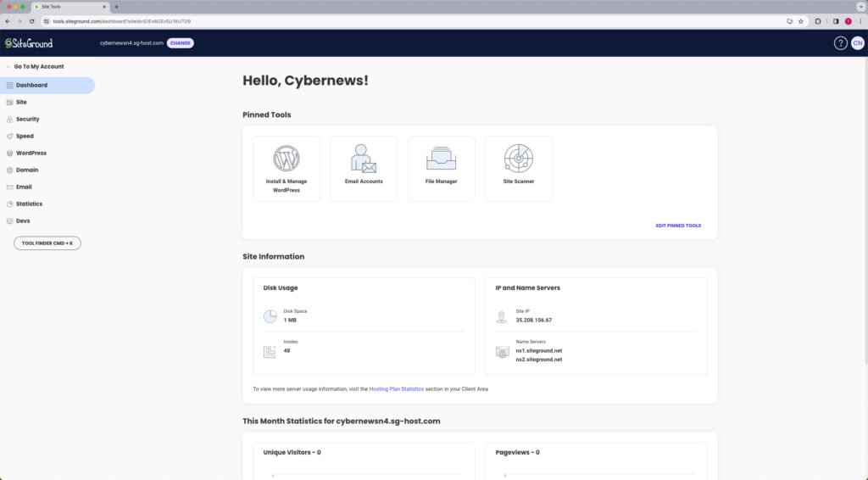Open the Dashboard menu item
Screen dimensions: 868x480
(x=47, y=86)
